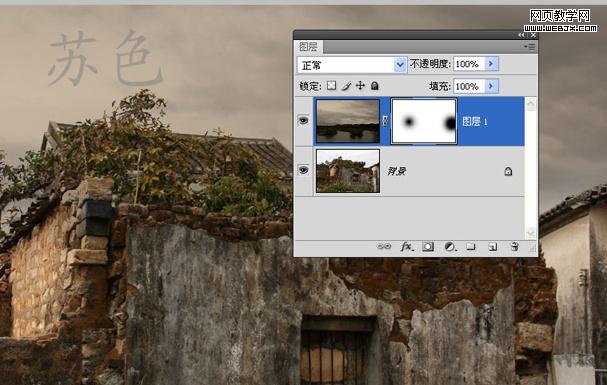Image resolution: width=607 pixels, height=385 pixels.
Task: Create new adjustment layer icon
Action: [450, 246]
